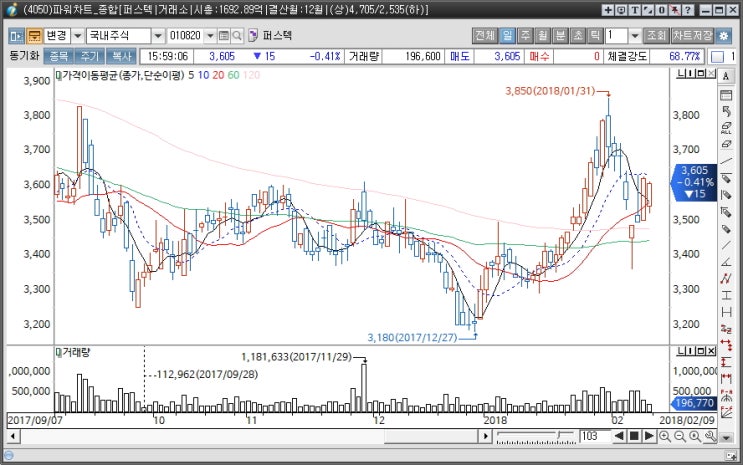The height and width of the screenshot is (465, 743).
Task: Select the 틱 tick period button
Action: (x=595, y=36)
